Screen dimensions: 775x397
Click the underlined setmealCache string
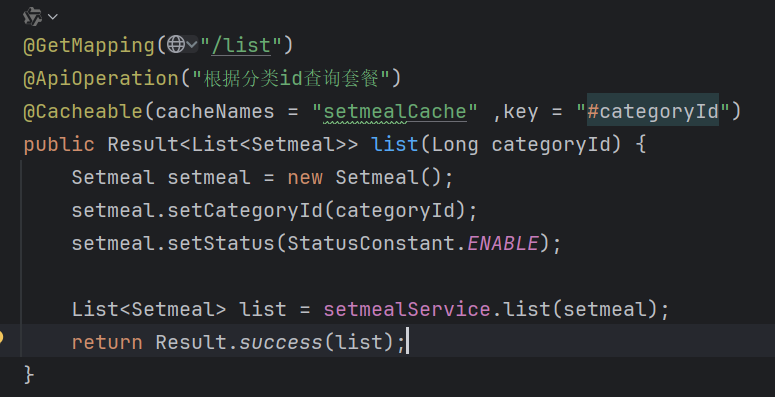[395, 112]
